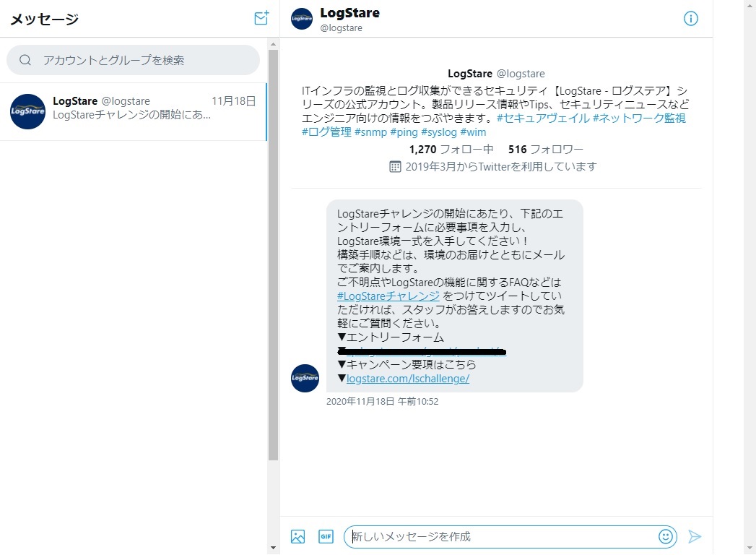The image size is (756, 555).
Task: Click the LogStare avatar in the conversation list
Action: [27, 111]
